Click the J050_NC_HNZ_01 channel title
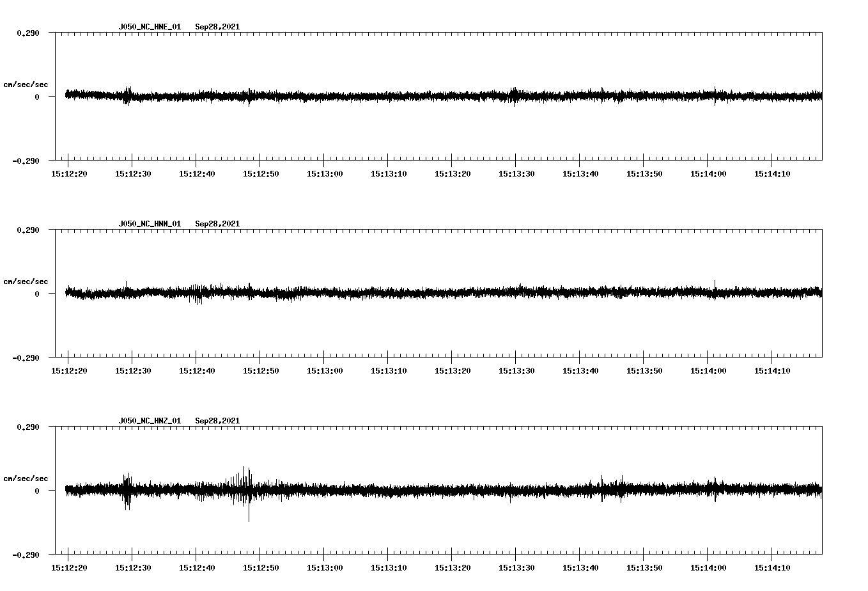Viewport: 868px width, 591px height. pos(150,421)
